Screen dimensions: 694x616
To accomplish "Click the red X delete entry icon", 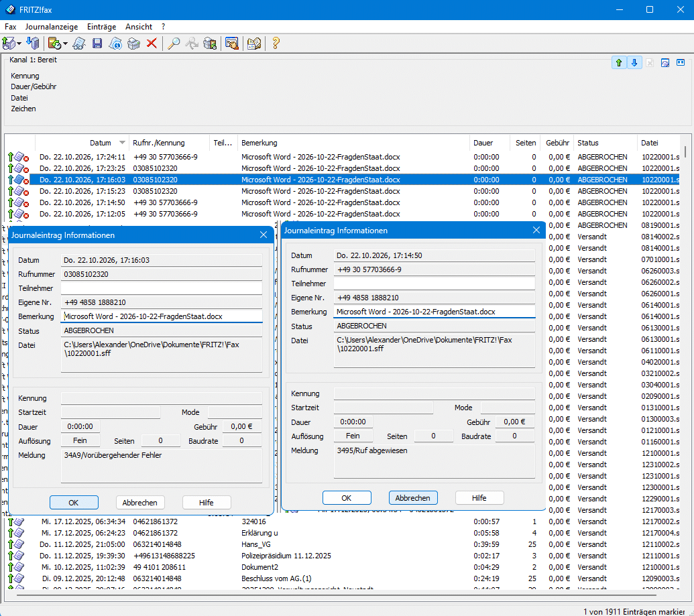I will 152,44.
